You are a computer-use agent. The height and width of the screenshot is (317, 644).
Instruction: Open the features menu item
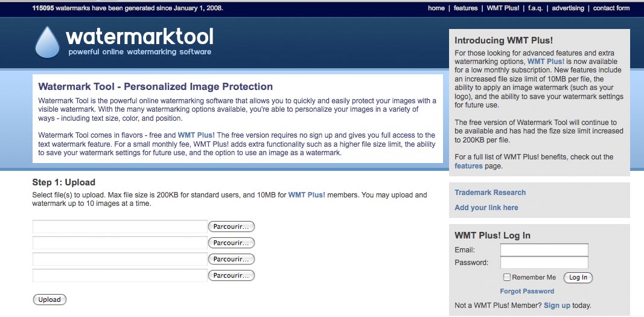[x=466, y=8]
